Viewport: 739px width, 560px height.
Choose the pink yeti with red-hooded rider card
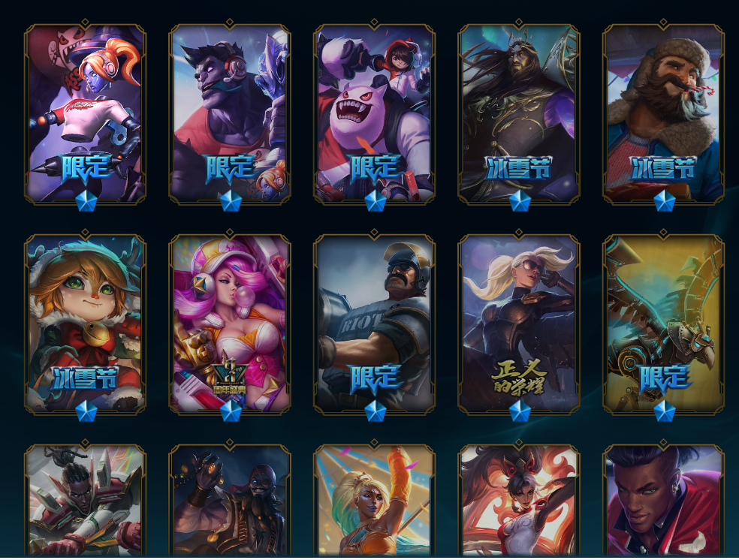coord(374,114)
